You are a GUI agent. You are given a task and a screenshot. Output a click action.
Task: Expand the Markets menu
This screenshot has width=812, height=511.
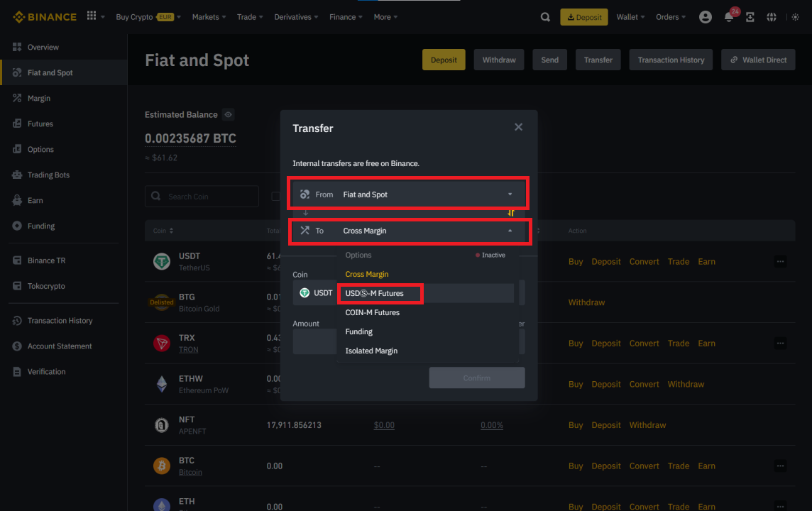click(209, 17)
